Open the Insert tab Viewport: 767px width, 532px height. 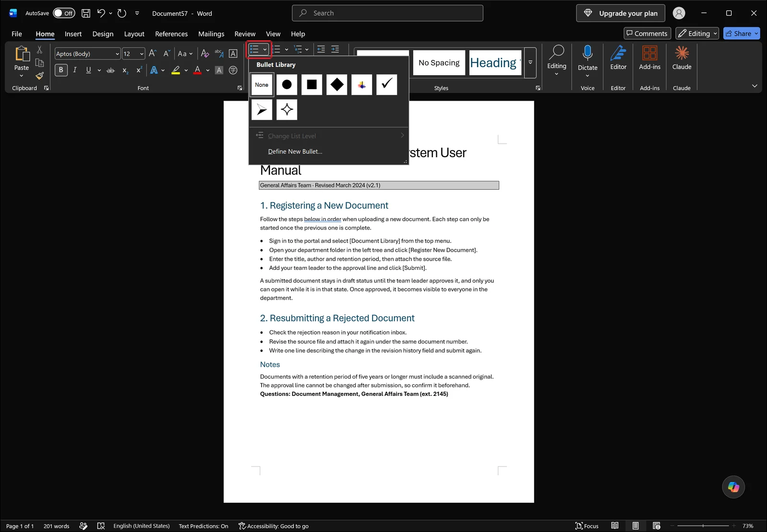[x=73, y=34]
